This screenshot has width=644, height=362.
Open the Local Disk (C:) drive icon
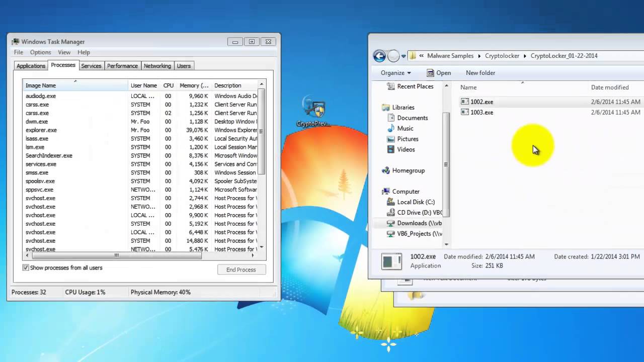tap(391, 202)
